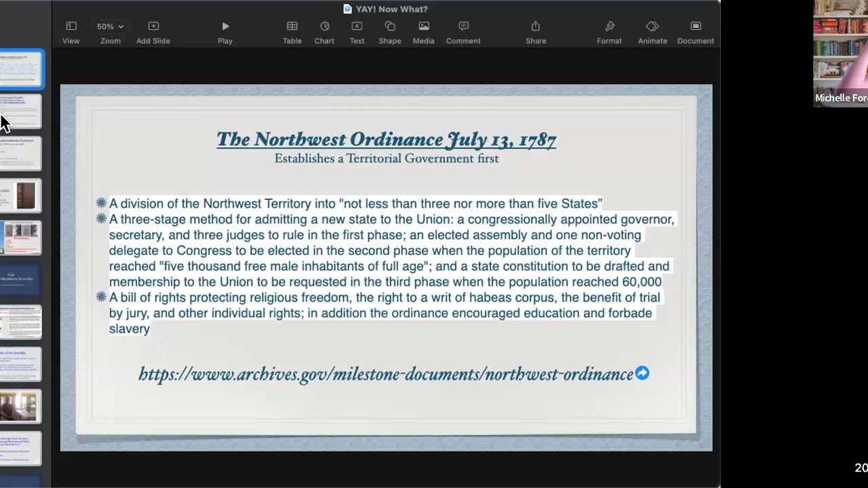
Task: Click the Add Slide button
Action: [x=153, y=32]
